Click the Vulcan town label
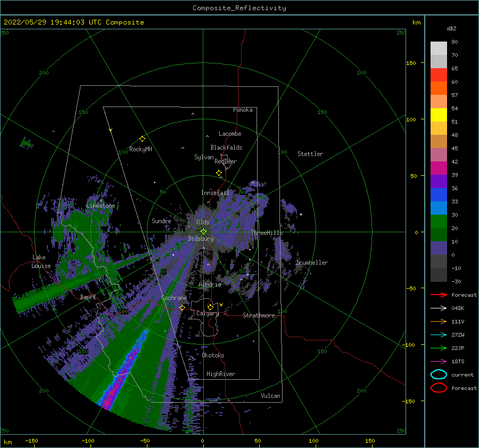The height and width of the screenshot is (448, 479). tap(271, 396)
